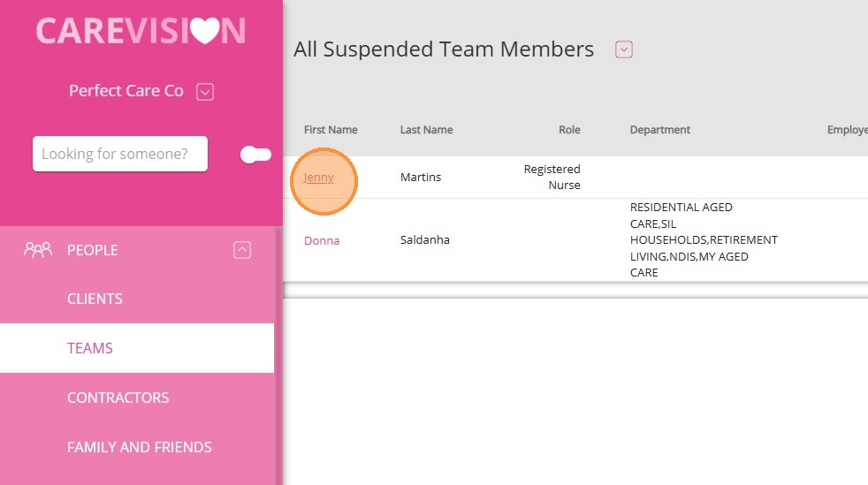Open the Perfect Care Co organisation dropdown
Screen dimensions: 868x485
tap(205, 92)
